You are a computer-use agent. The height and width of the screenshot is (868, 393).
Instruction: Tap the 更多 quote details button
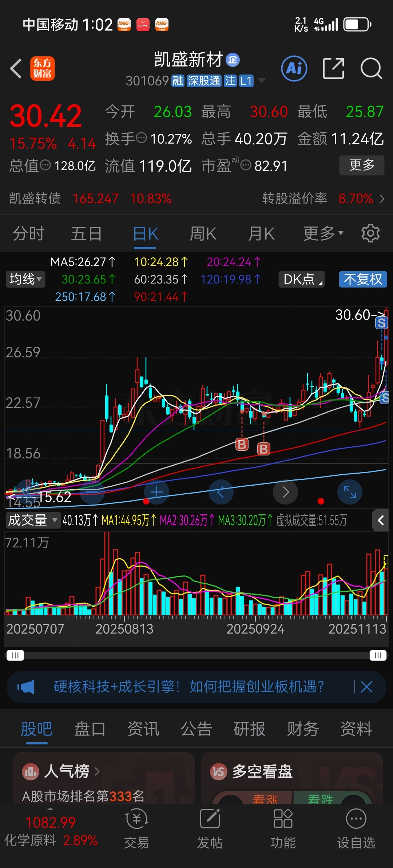pyautogui.click(x=362, y=165)
